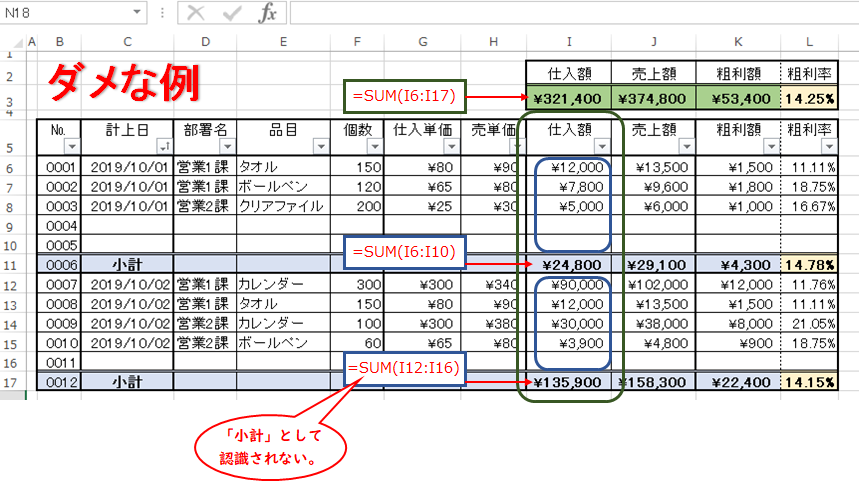The image size is (859, 481).
Task: Click the Select All corner triangle
Action: click(x=12, y=42)
